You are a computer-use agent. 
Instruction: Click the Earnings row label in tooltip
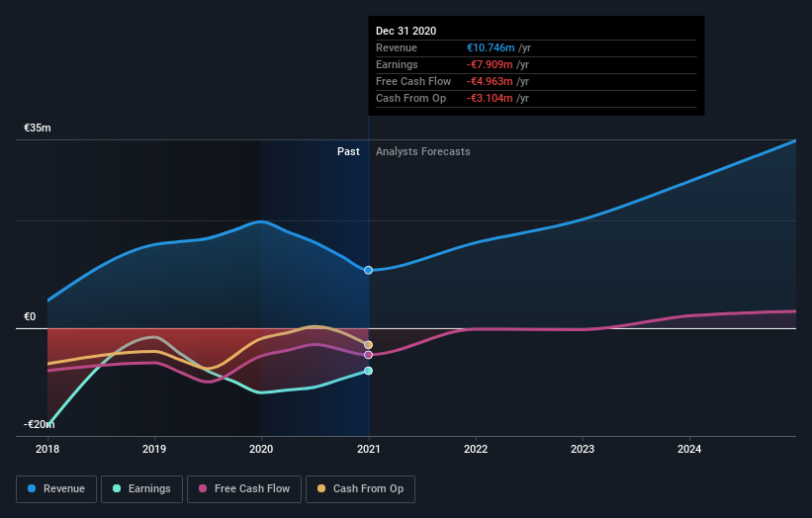pyautogui.click(x=397, y=64)
